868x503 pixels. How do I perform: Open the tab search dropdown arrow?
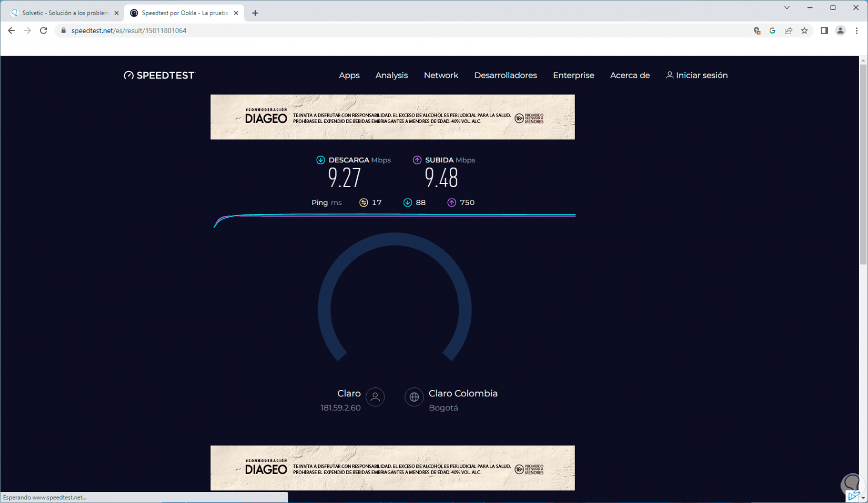[787, 7]
